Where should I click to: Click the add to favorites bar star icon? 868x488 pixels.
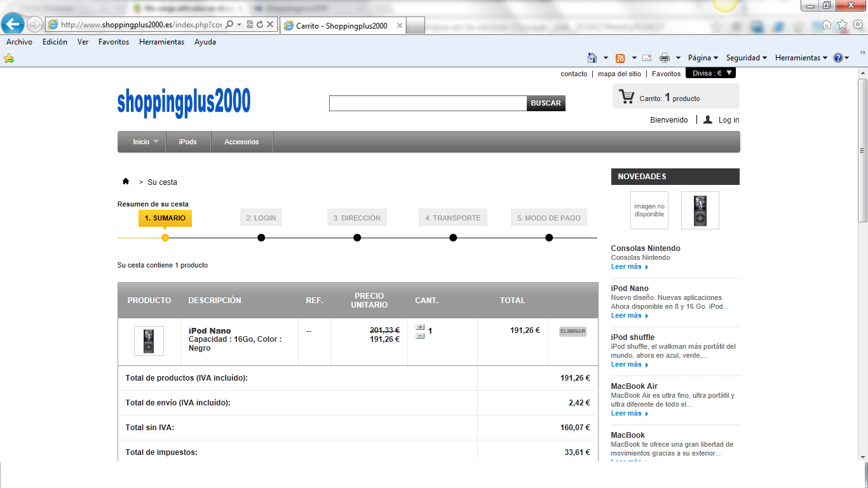pos(9,58)
